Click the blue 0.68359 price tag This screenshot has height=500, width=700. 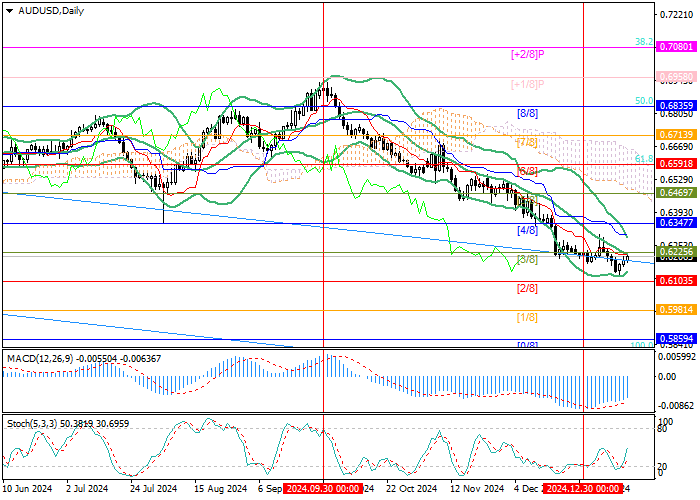[x=676, y=105]
